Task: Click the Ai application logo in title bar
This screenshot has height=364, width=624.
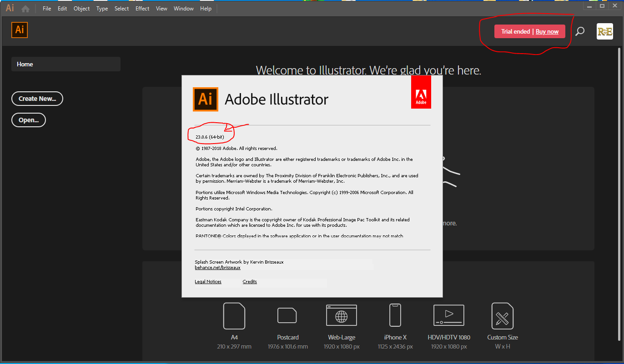Action: coord(10,8)
